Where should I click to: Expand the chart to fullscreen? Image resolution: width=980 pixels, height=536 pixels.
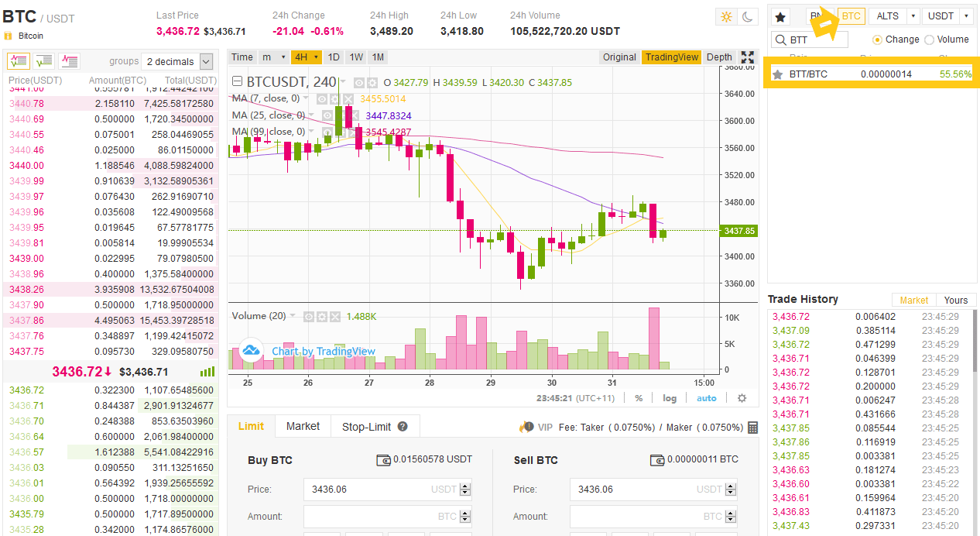click(x=746, y=57)
